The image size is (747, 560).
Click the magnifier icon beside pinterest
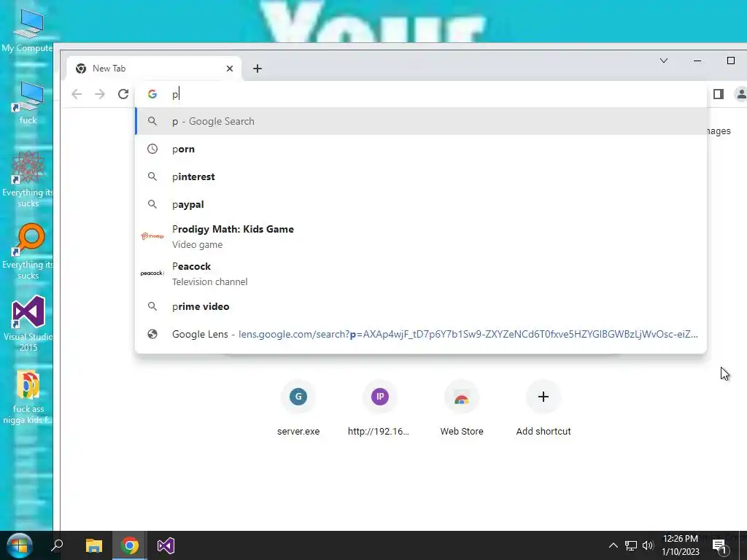pos(152,176)
